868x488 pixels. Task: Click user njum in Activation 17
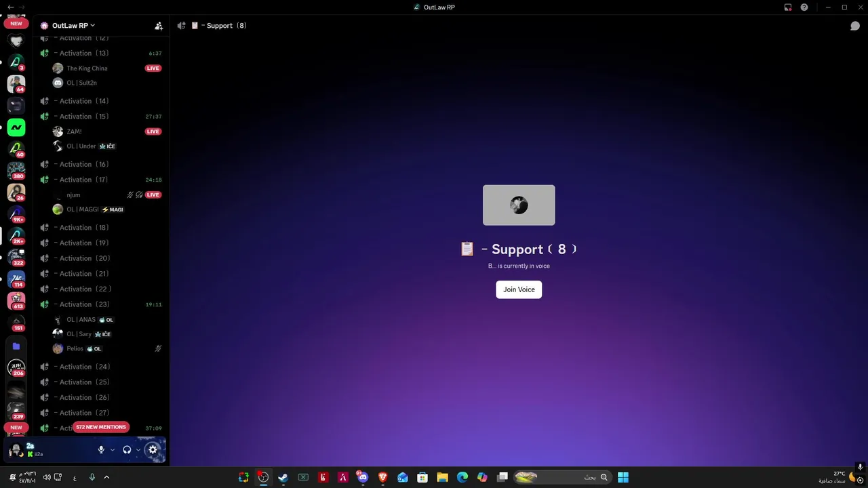(107, 195)
